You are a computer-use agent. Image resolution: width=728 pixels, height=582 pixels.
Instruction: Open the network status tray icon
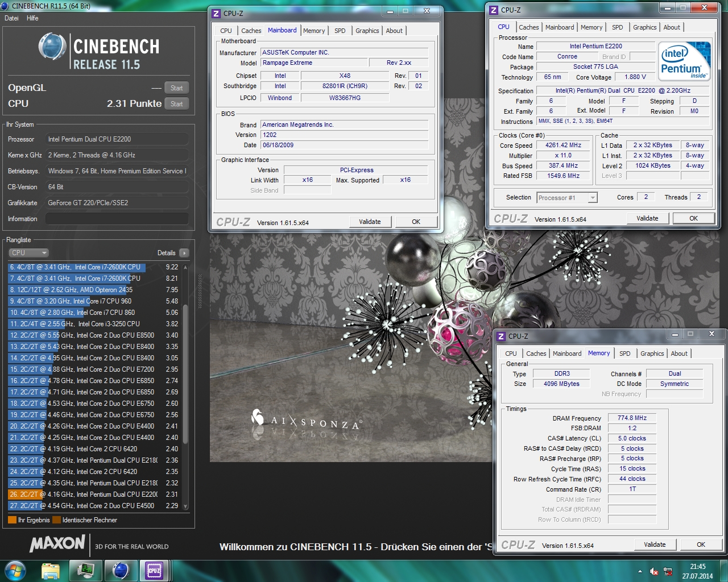coord(668,571)
